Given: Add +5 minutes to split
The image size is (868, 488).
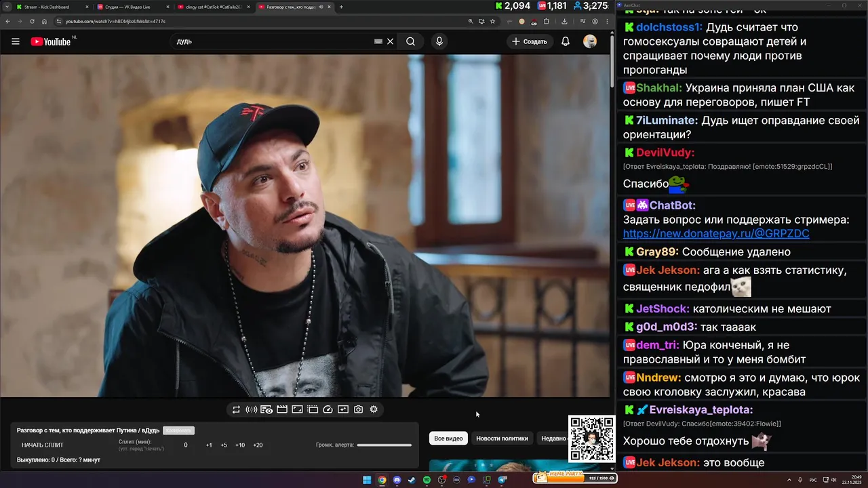Looking at the screenshot, I should [x=224, y=445].
